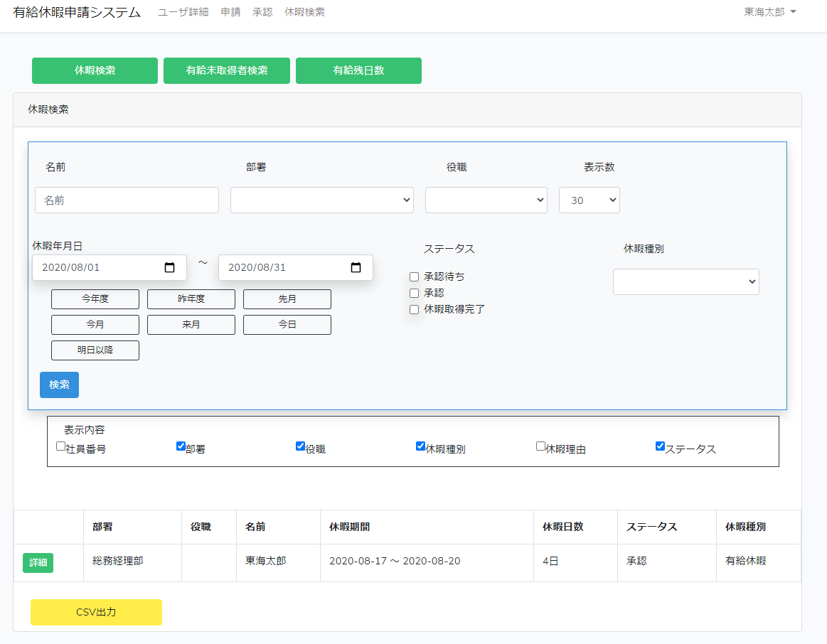Change the 表示数 dropdown showing 30
The height and width of the screenshot is (644, 827).
tap(589, 200)
